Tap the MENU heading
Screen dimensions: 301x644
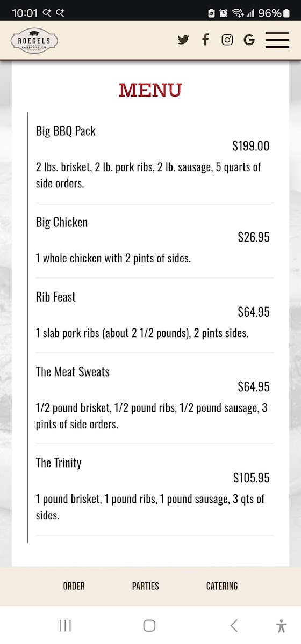pos(150,90)
